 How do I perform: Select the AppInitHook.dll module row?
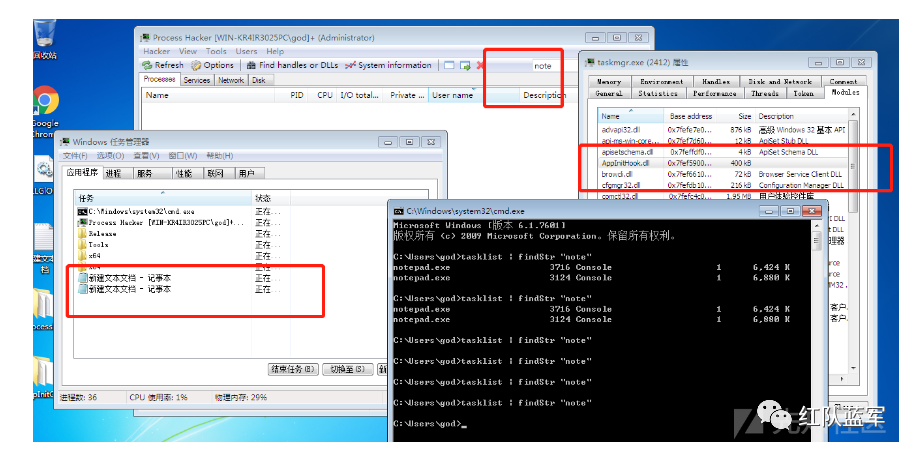point(723,163)
